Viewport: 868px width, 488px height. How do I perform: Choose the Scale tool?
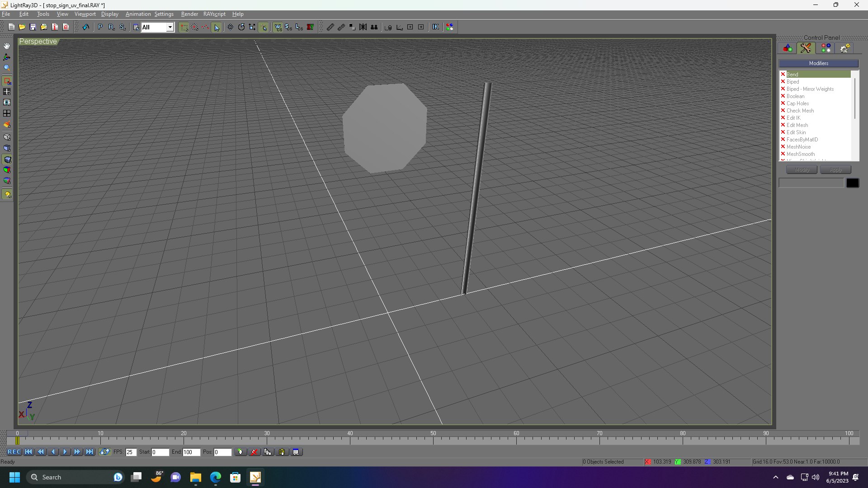(252, 27)
